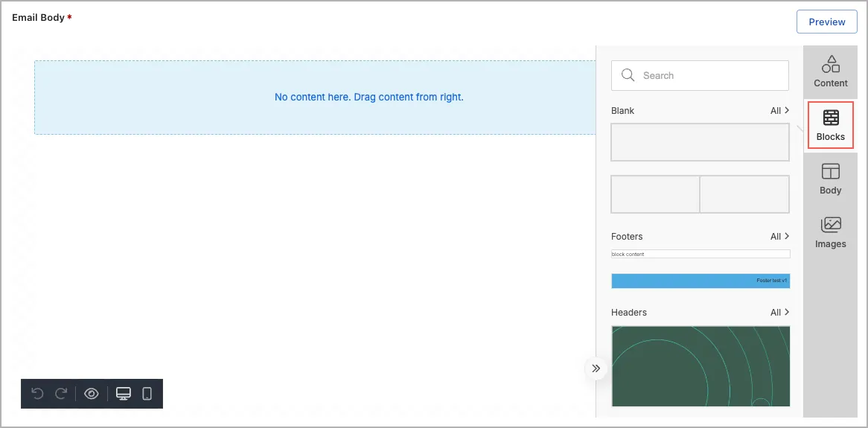This screenshot has height=428, width=868.
Task: Click the 'Headers' section heading
Action: click(629, 312)
